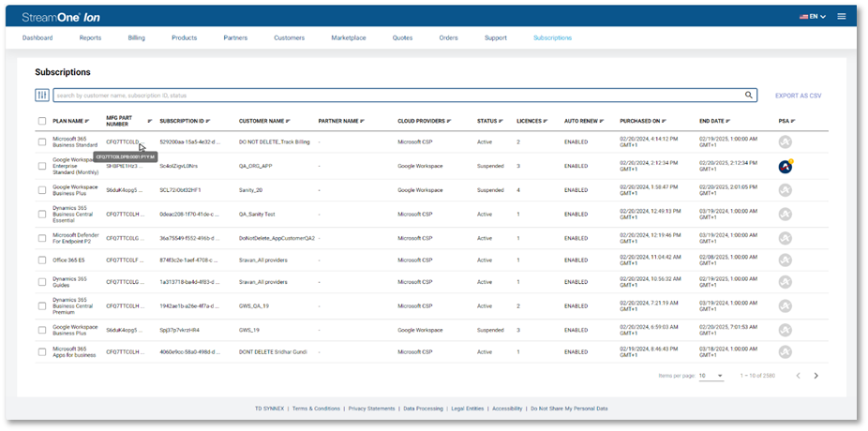Image resolution: width=868 pixels, height=431 pixels.
Task: Go to next page arrow
Action: point(816,376)
